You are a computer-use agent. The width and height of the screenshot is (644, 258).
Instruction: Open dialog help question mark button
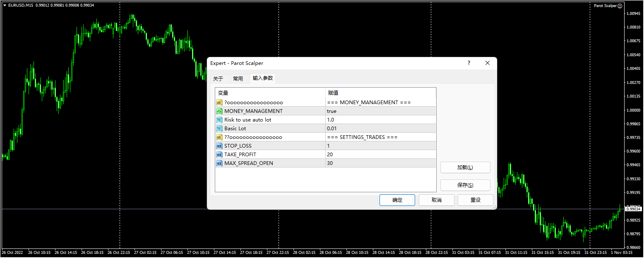[469, 63]
